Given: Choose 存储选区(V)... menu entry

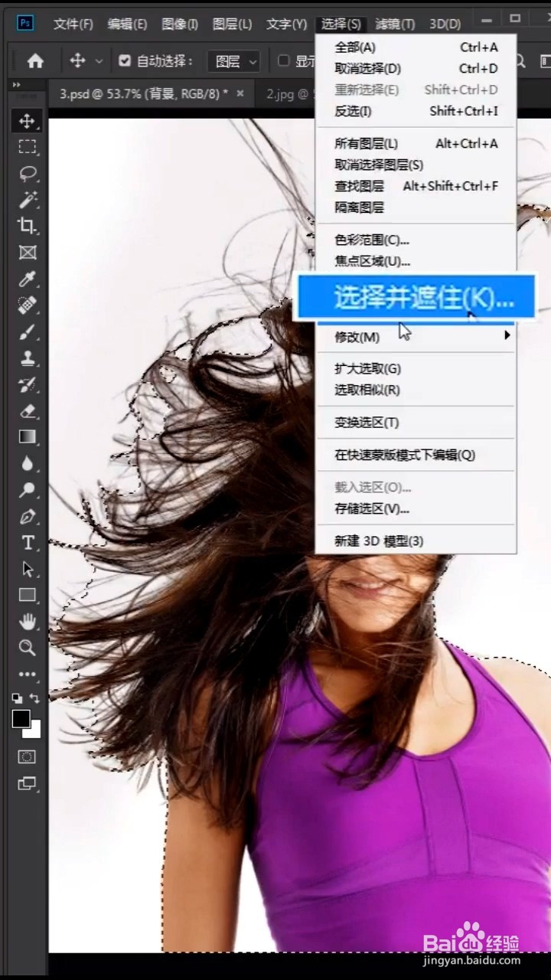Looking at the screenshot, I should pos(416,508).
